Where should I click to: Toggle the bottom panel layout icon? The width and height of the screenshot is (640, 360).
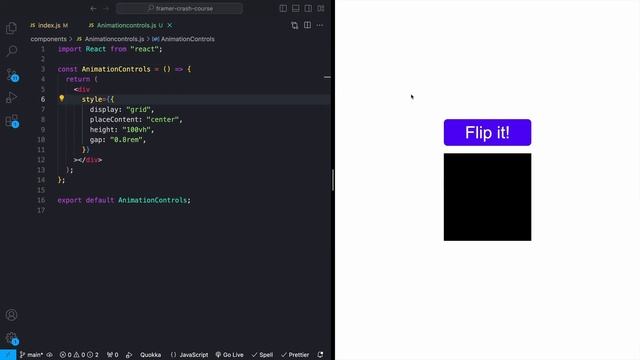click(x=296, y=9)
